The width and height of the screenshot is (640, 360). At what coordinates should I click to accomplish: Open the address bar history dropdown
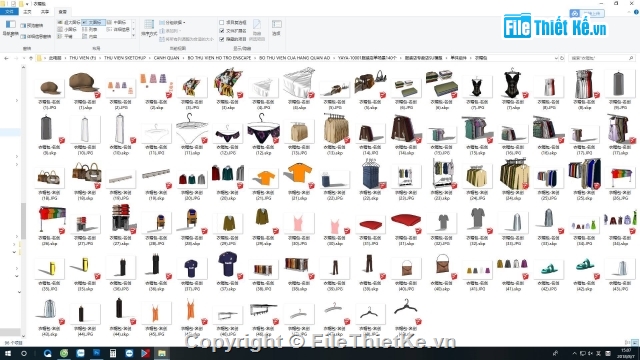point(556,58)
